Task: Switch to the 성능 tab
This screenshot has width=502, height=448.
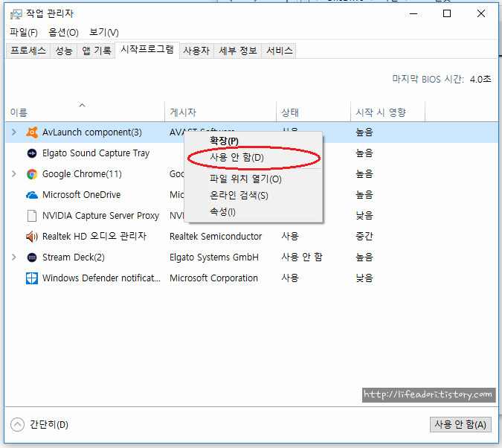Action: (x=64, y=51)
